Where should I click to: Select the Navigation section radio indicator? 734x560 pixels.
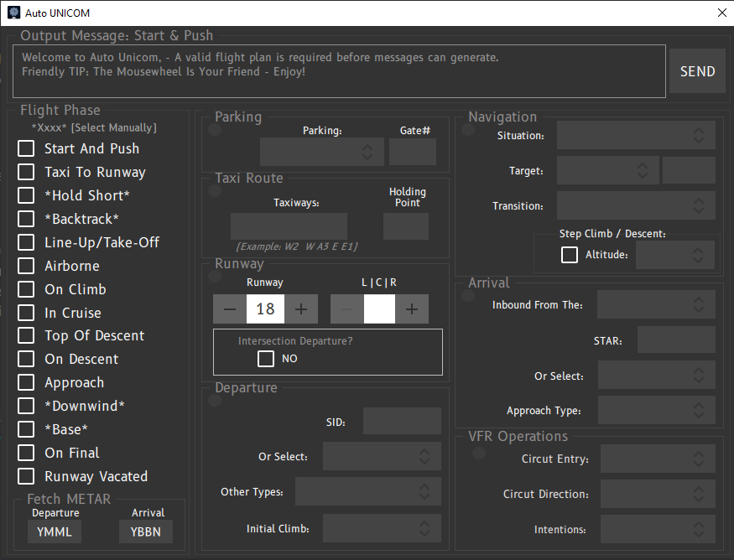point(469,130)
